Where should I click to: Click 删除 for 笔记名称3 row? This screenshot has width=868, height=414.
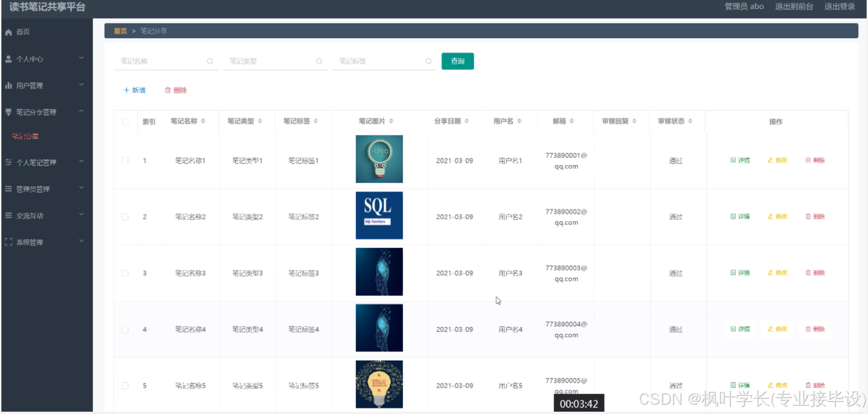point(815,273)
